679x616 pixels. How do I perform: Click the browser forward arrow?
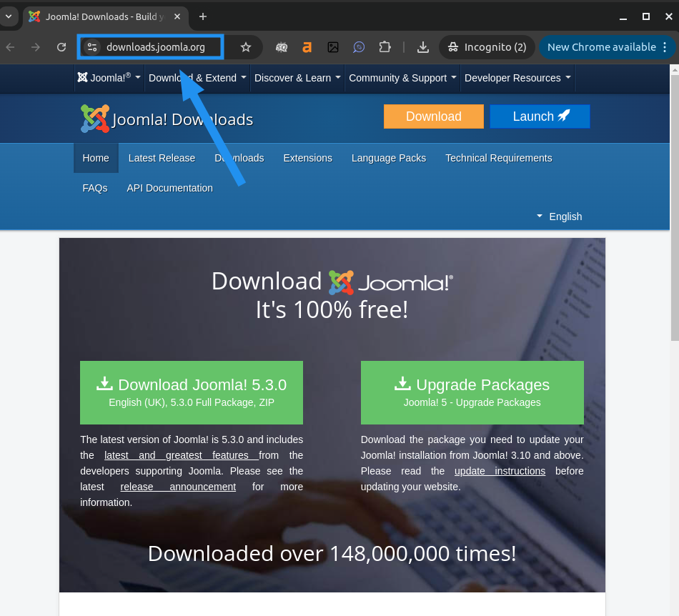click(x=36, y=47)
